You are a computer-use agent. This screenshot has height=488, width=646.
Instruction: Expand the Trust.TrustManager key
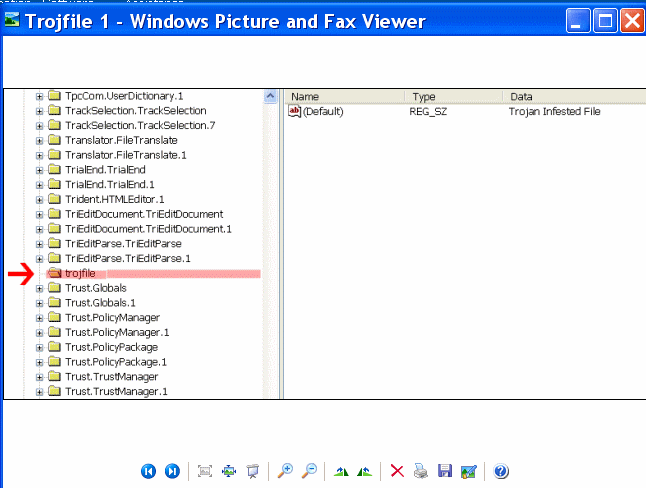click(x=39, y=377)
